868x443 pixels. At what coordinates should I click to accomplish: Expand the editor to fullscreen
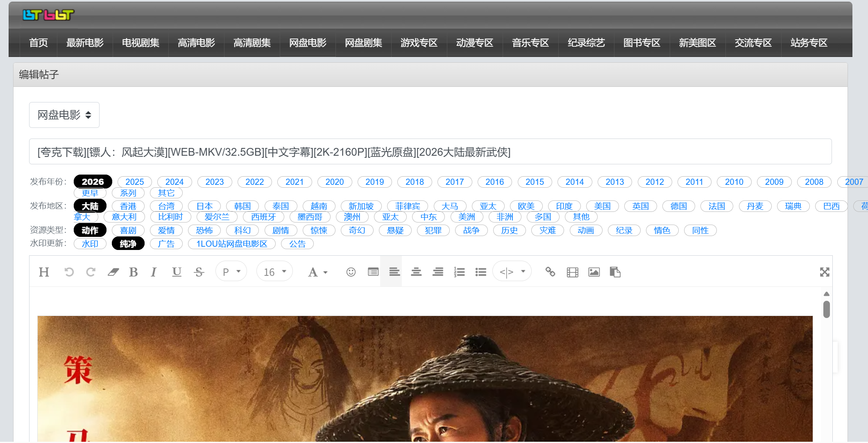[x=825, y=272]
